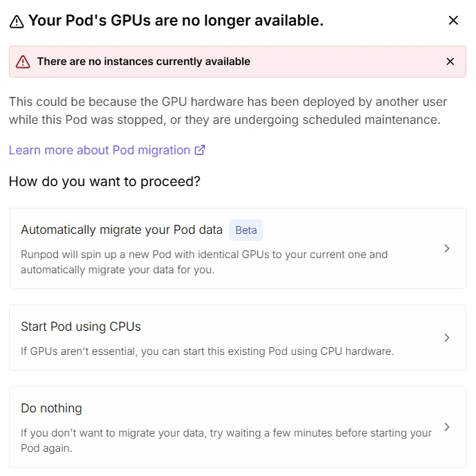Click the Your Pod's GPUs heading text
Screen dimensions: 476x476
tap(176, 21)
